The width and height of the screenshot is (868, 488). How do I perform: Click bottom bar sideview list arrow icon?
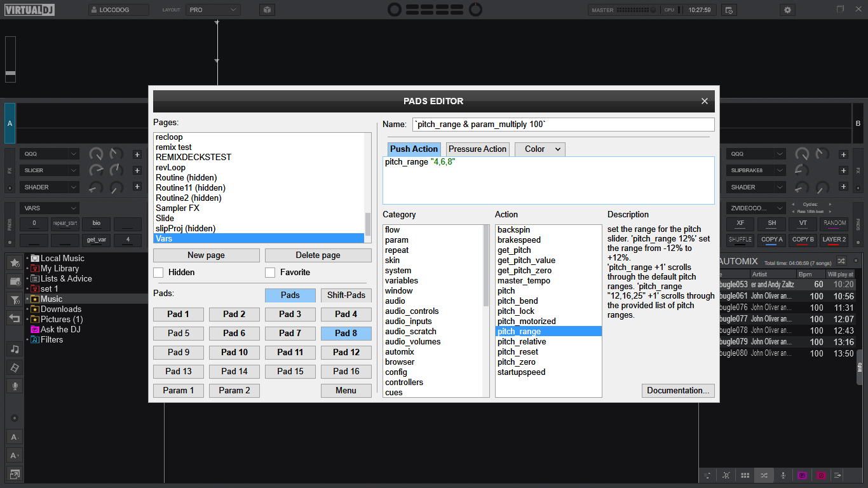click(x=838, y=475)
